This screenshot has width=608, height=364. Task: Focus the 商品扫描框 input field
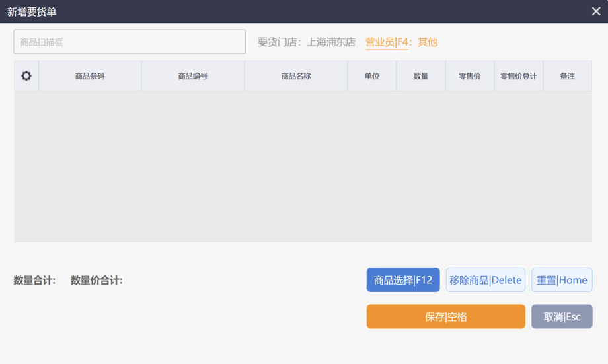[x=130, y=42]
